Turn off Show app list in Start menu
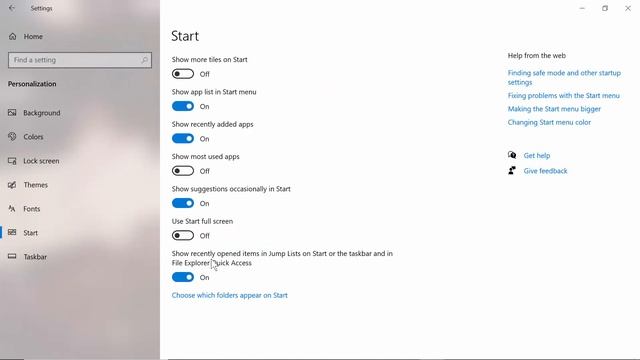The width and height of the screenshot is (640, 360). click(x=183, y=106)
